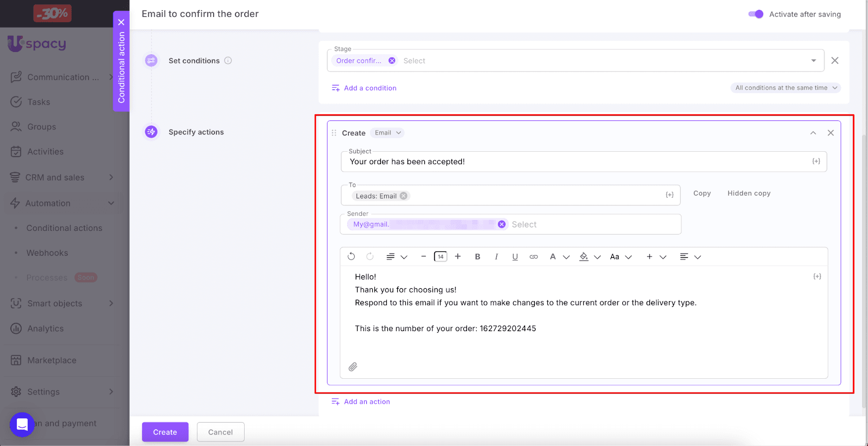
Task: Open Webhooks in the Automation menu
Action: coord(47,253)
